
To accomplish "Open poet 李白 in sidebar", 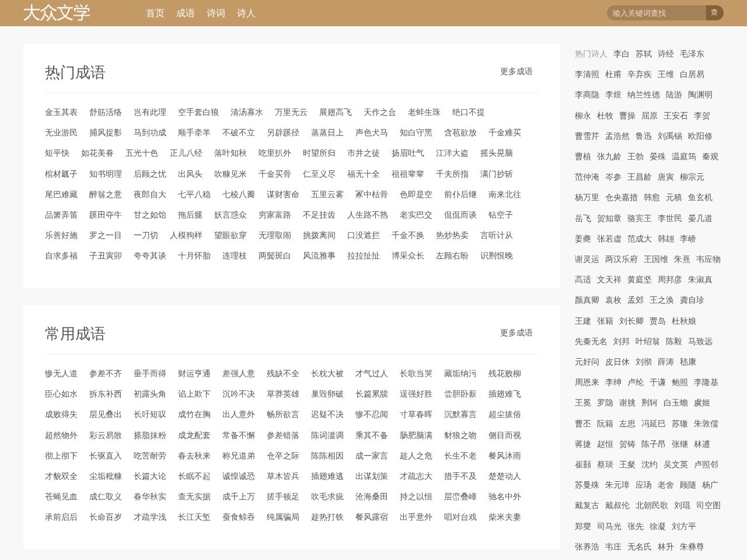I will pos(622,54).
